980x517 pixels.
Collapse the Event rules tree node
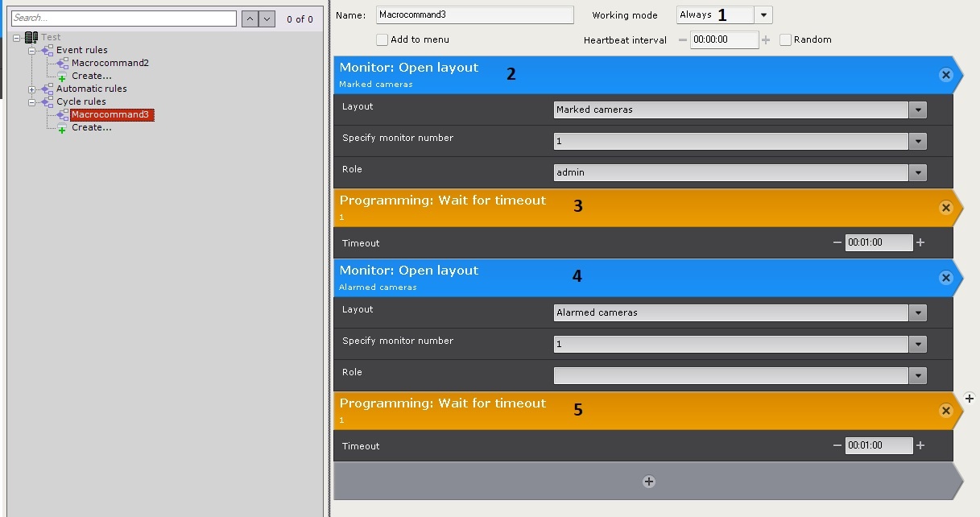coord(32,50)
